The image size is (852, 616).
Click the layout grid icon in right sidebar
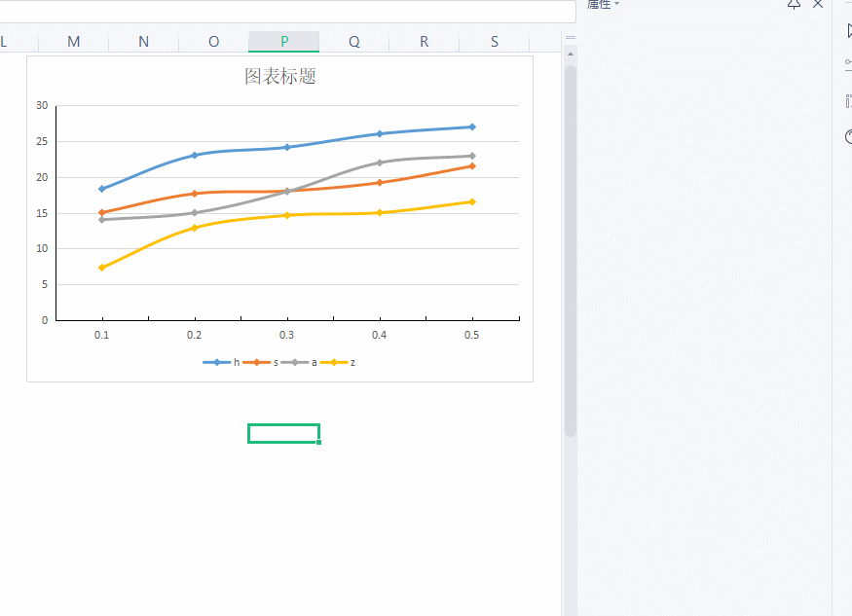[x=849, y=101]
